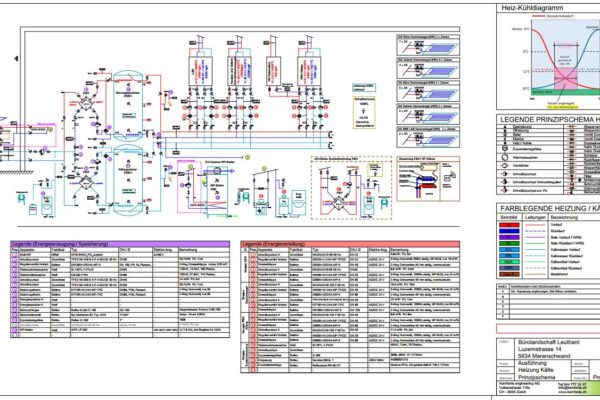Click the Bestehend label in Farblegende
The image size is (600, 400).
[x=558, y=274]
